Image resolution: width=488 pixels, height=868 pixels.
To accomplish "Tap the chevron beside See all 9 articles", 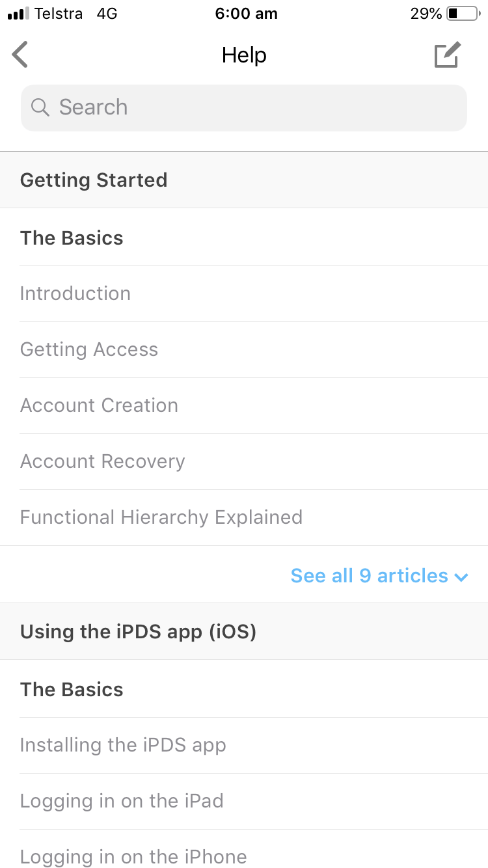I will click(x=461, y=576).
